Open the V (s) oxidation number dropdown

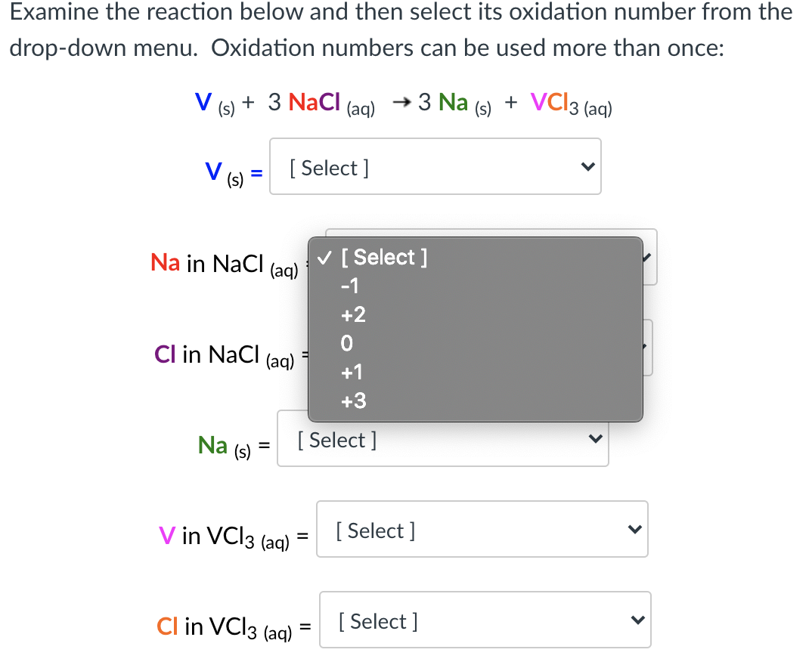(x=435, y=166)
